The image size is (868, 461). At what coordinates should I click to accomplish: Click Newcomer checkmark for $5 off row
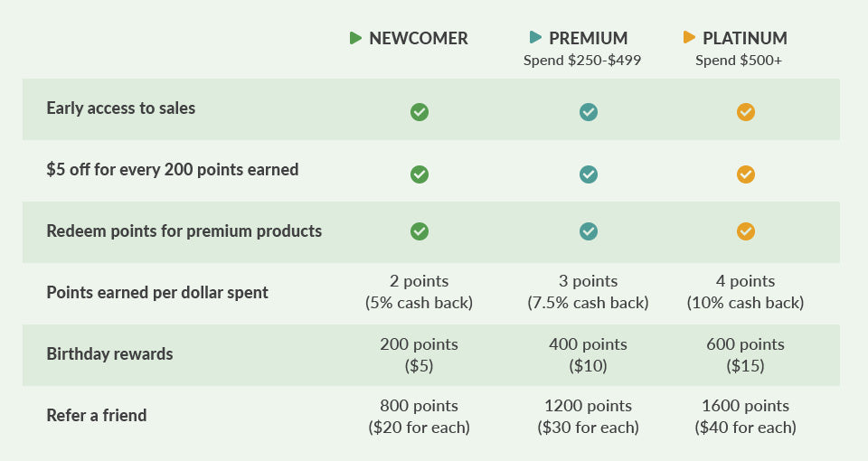(x=420, y=174)
